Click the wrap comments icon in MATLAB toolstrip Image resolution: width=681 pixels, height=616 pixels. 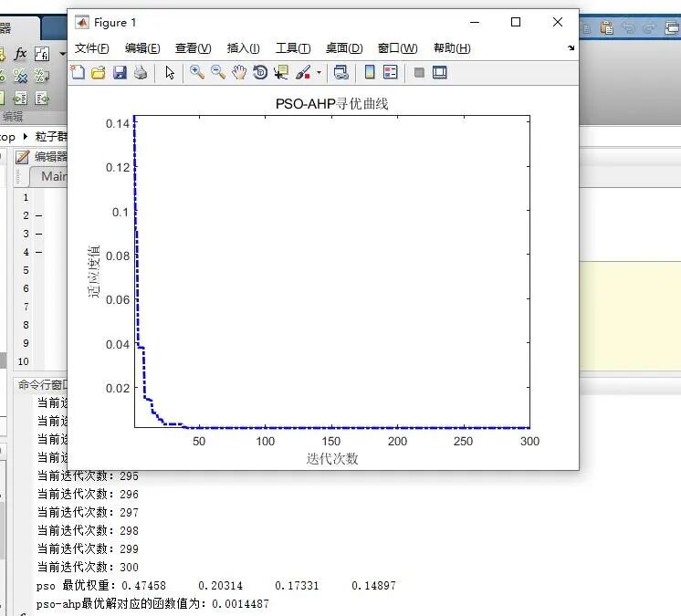pos(42,76)
